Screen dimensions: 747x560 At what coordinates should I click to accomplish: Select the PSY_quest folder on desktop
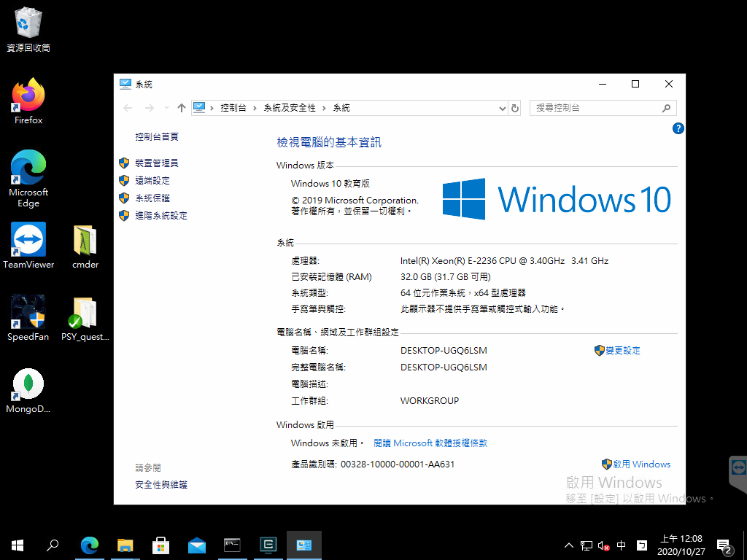[85, 318]
